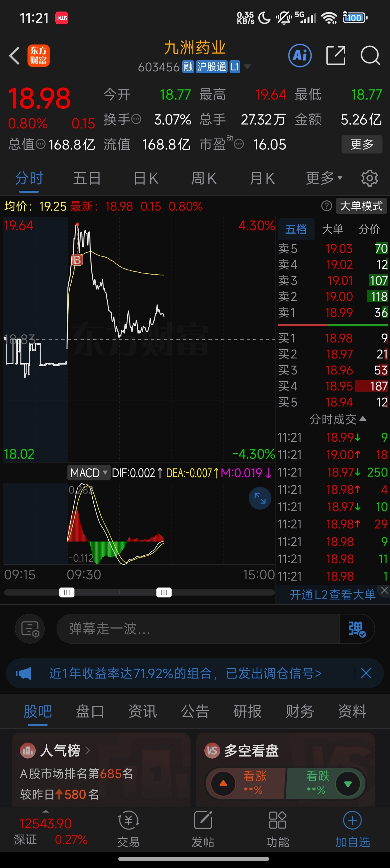Toggle the 弹 danmaku switch
The image size is (390, 868).
point(357,629)
